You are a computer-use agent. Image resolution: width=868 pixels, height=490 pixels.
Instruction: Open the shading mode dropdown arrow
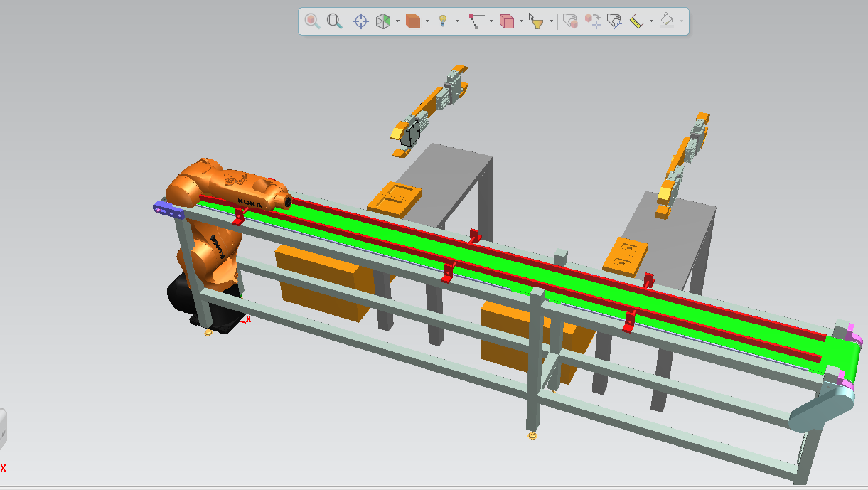427,21
